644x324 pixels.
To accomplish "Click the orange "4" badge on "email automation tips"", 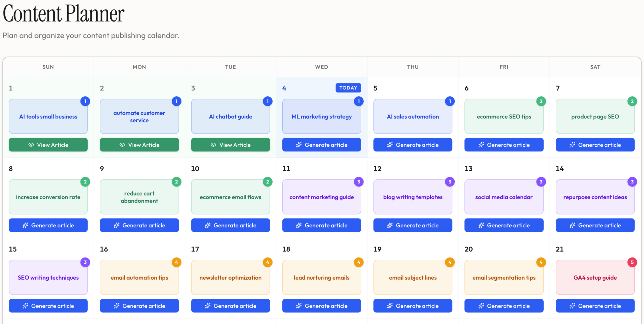I will pyautogui.click(x=176, y=262).
